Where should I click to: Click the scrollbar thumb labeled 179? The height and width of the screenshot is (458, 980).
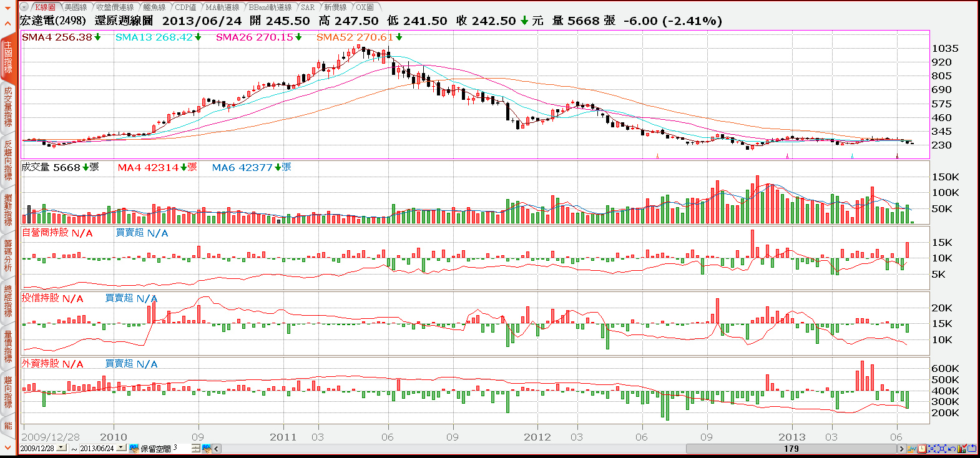tap(791, 449)
